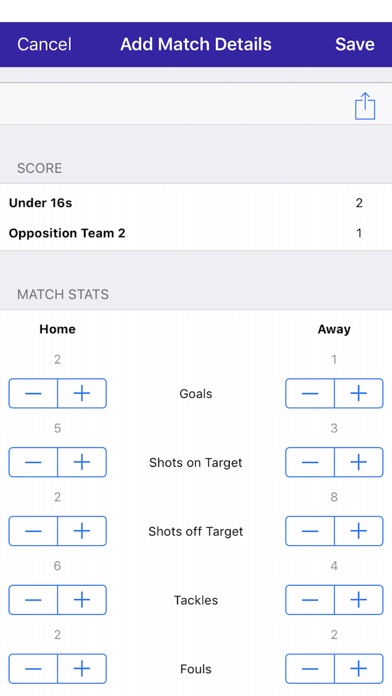Save the match details
This screenshot has height=696, width=392.
tap(355, 44)
